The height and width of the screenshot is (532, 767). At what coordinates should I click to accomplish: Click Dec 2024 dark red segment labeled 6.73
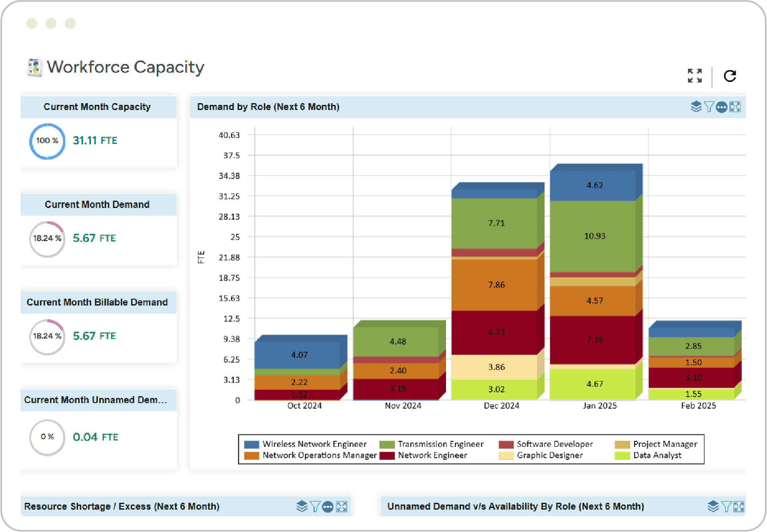[x=495, y=333]
